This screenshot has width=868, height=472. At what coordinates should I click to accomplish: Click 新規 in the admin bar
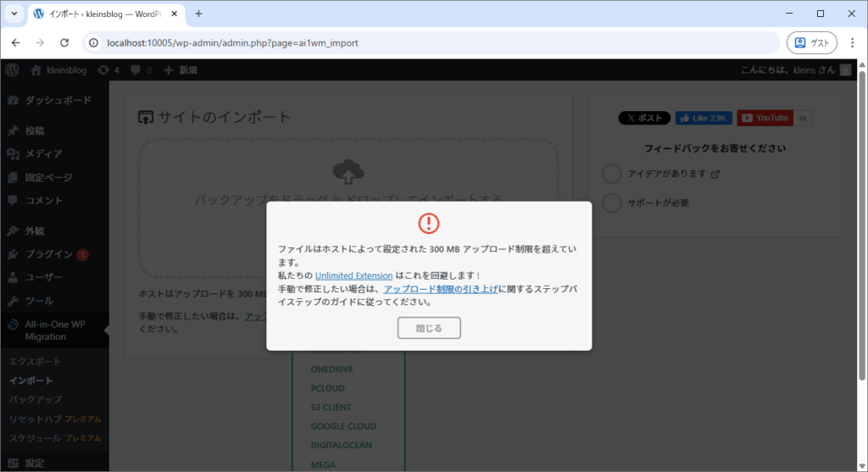[x=181, y=70]
